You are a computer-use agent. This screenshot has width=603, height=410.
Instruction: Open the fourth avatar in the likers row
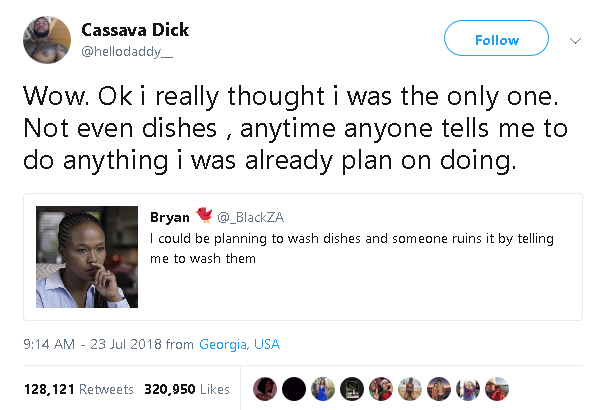click(351, 388)
